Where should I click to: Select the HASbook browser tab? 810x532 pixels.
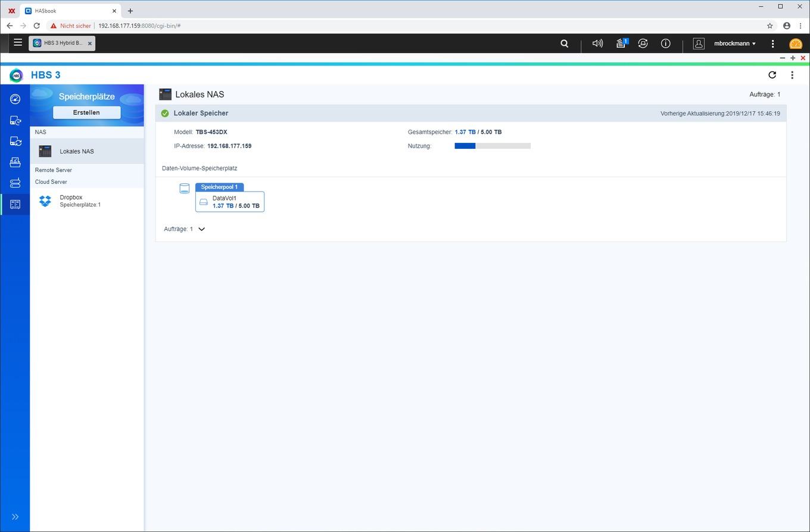point(70,11)
